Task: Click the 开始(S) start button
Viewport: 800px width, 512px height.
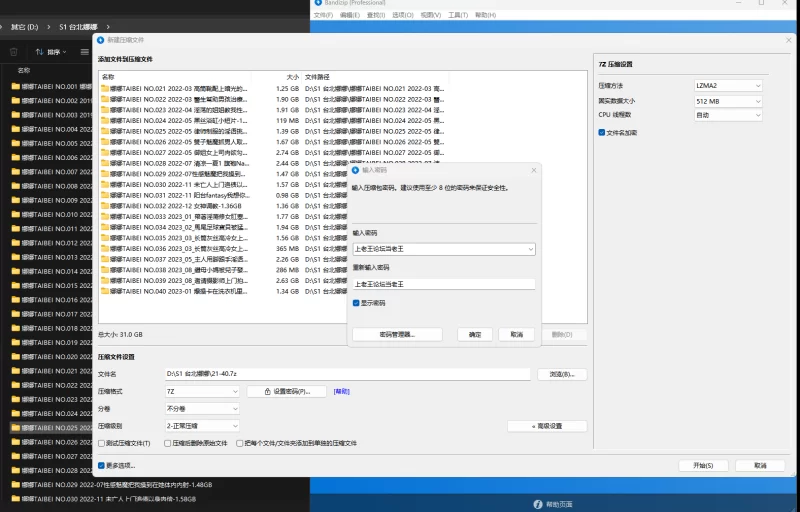Action: 703,466
